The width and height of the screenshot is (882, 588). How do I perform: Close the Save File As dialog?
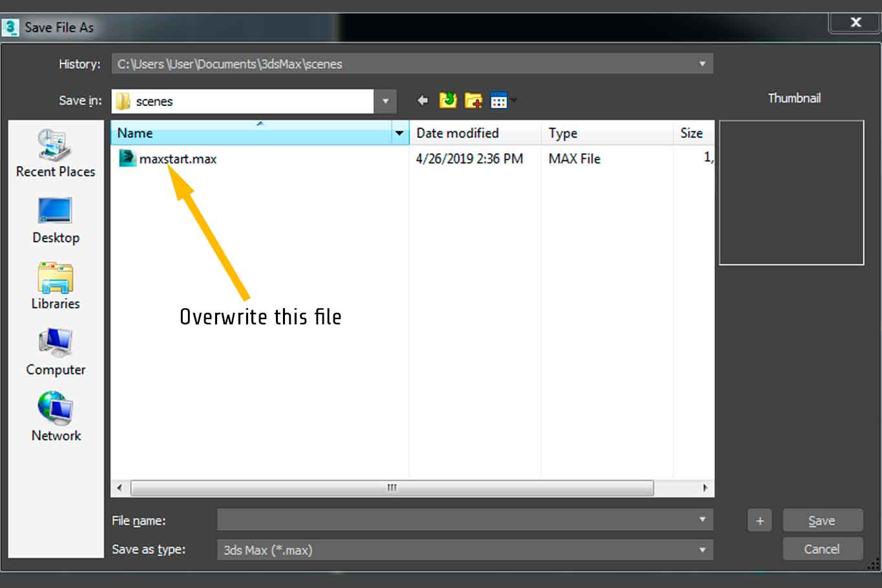856,22
